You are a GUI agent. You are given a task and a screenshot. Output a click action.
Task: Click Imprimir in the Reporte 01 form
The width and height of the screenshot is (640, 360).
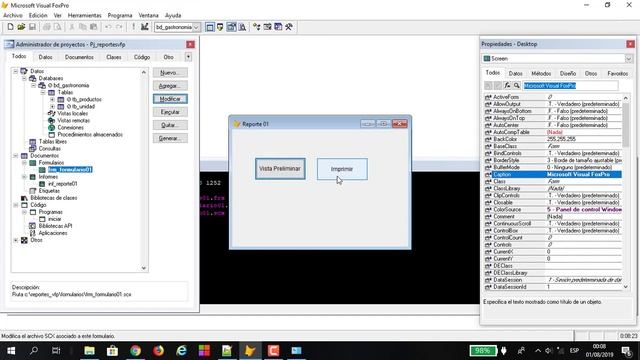[x=342, y=169]
